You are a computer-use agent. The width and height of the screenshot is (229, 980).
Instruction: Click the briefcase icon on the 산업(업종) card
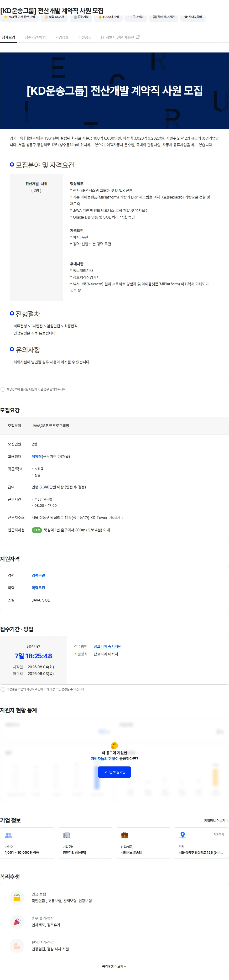coord(124,835)
